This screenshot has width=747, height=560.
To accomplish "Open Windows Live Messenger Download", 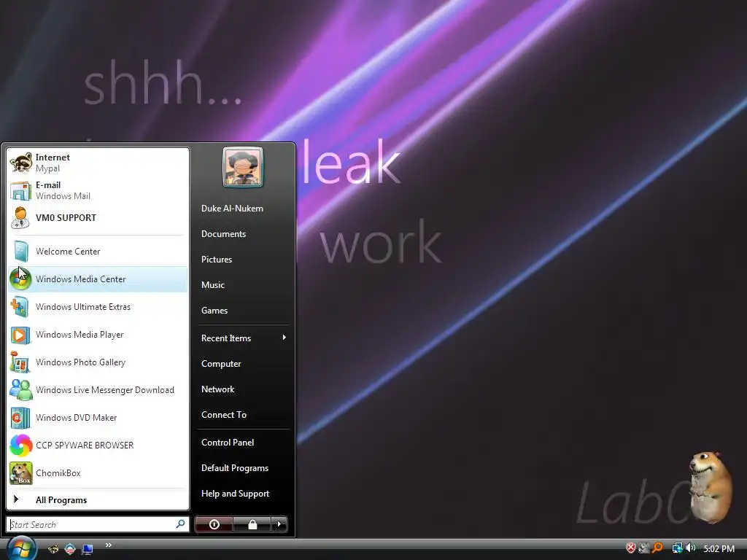I will [x=98, y=390].
